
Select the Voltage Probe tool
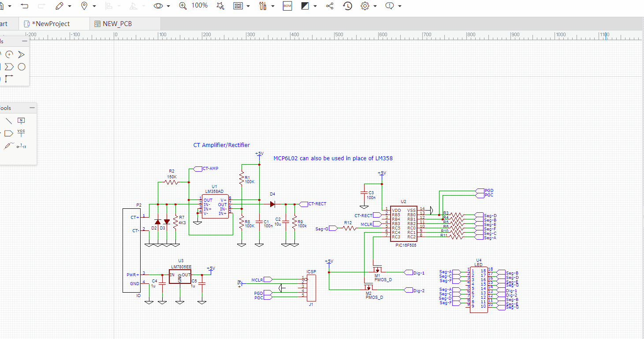click(8, 146)
